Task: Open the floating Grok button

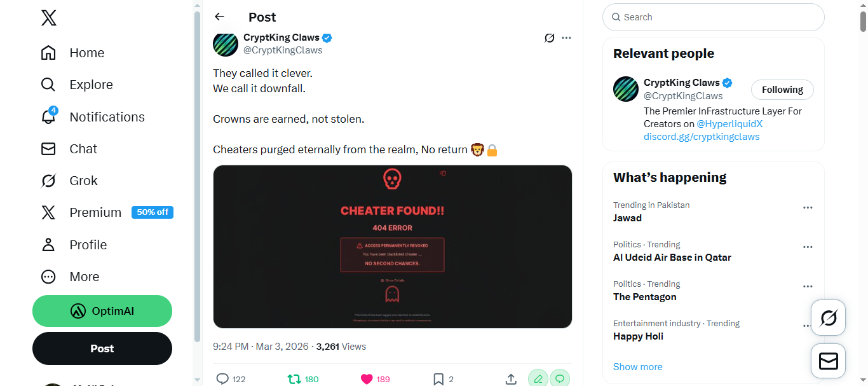Action: tap(828, 317)
